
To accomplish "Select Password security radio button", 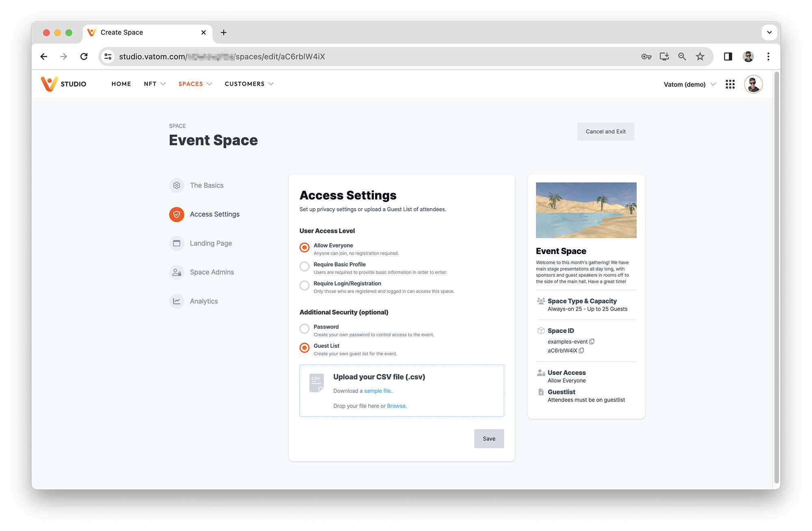I will (x=304, y=328).
